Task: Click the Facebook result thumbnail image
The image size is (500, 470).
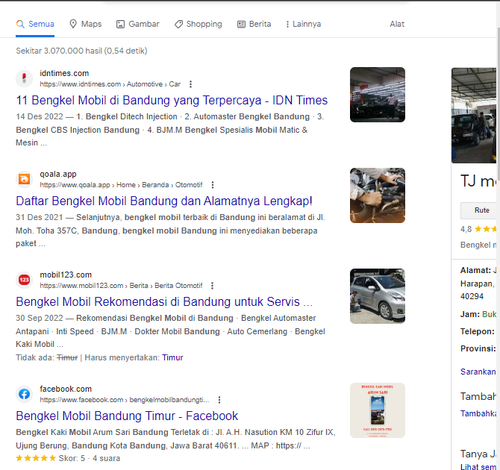Action: [377, 410]
